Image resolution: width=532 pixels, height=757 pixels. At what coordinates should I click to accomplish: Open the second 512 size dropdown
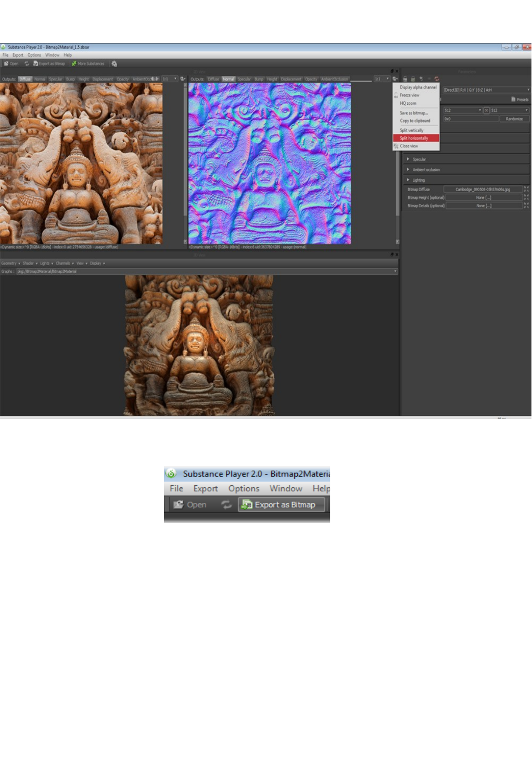click(510, 110)
